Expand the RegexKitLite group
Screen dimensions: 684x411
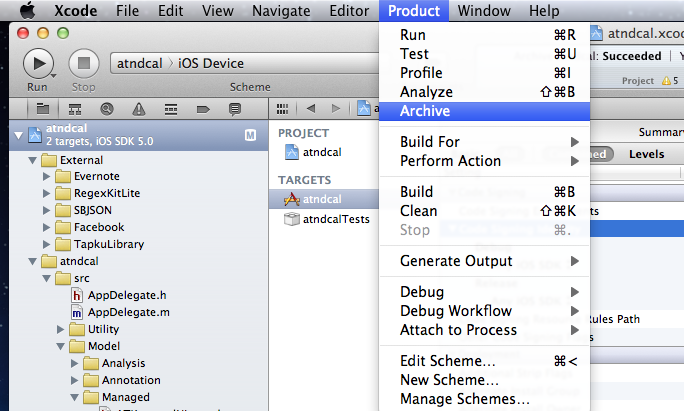point(46,193)
